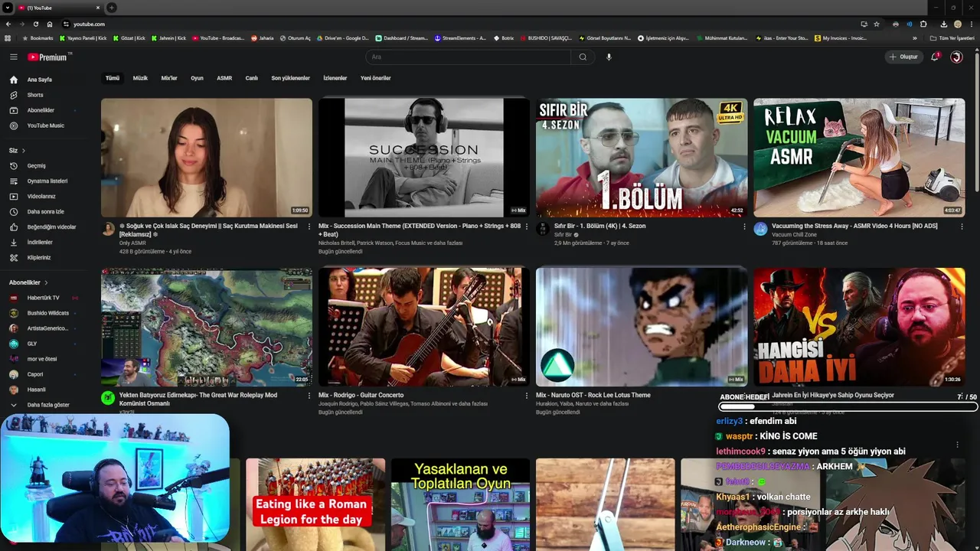Open Great War Roleplay Mod thumbnail
Screen dimensions: 980x551
click(x=207, y=327)
